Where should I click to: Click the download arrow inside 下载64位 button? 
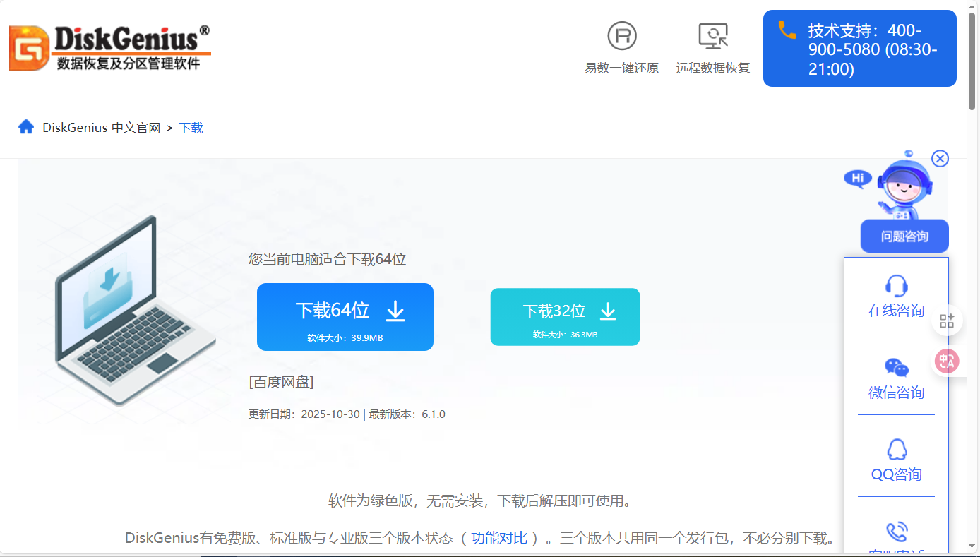tap(396, 311)
